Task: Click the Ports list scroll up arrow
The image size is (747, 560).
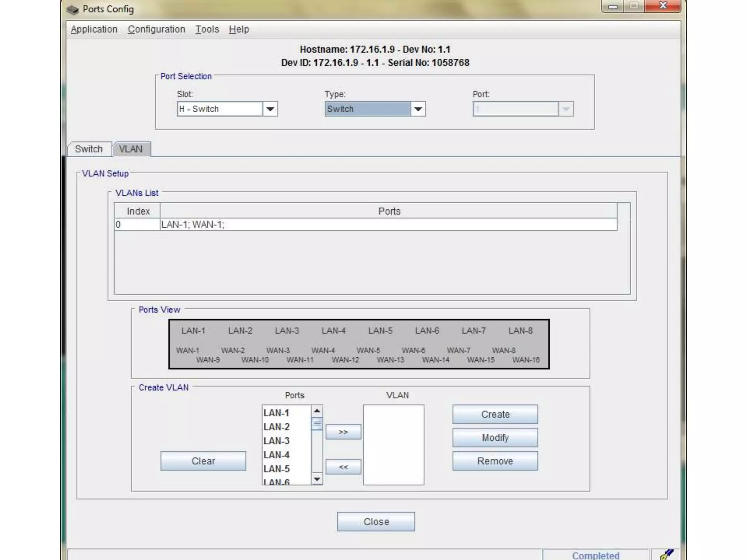Action: [x=317, y=411]
